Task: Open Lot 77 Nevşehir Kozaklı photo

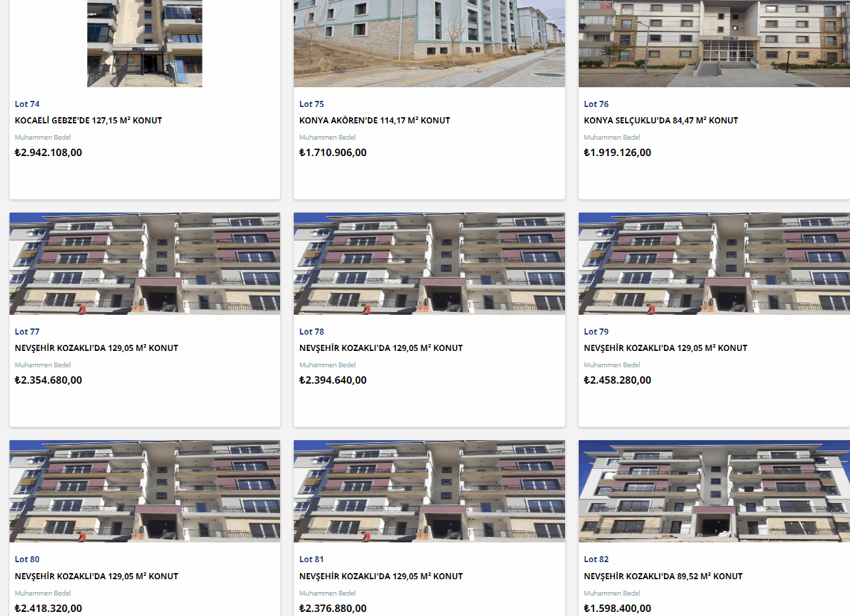Action: coord(145,264)
